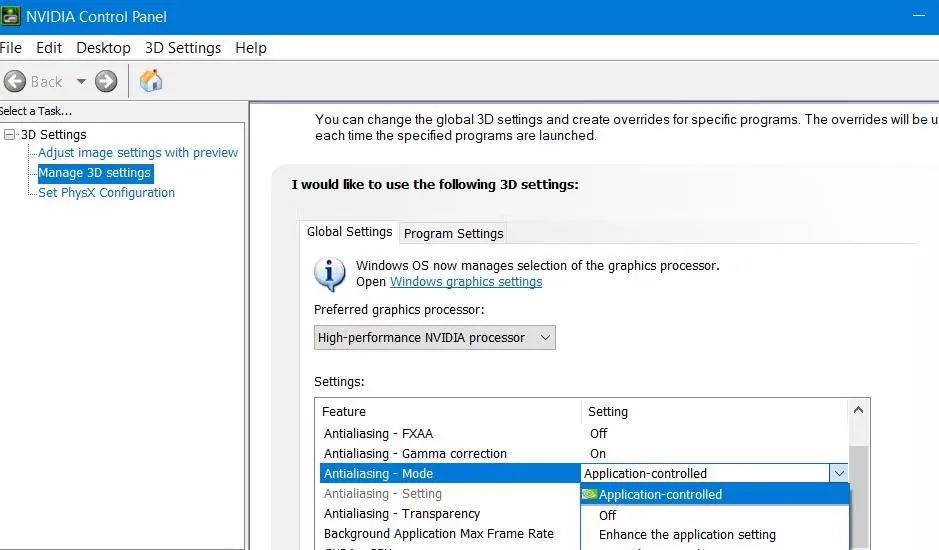939x550 pixels.
Task: Open the Help menu
Action: pyautogui.click(x=250, y=48)
